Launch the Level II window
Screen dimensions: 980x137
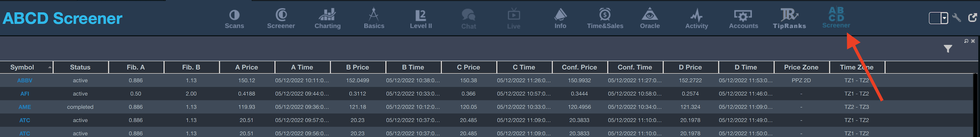421,19
